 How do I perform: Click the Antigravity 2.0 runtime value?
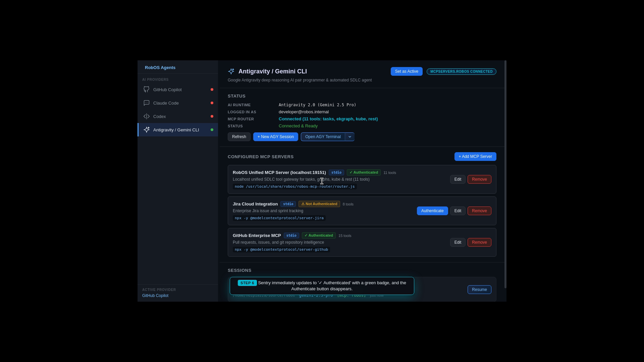317,105
